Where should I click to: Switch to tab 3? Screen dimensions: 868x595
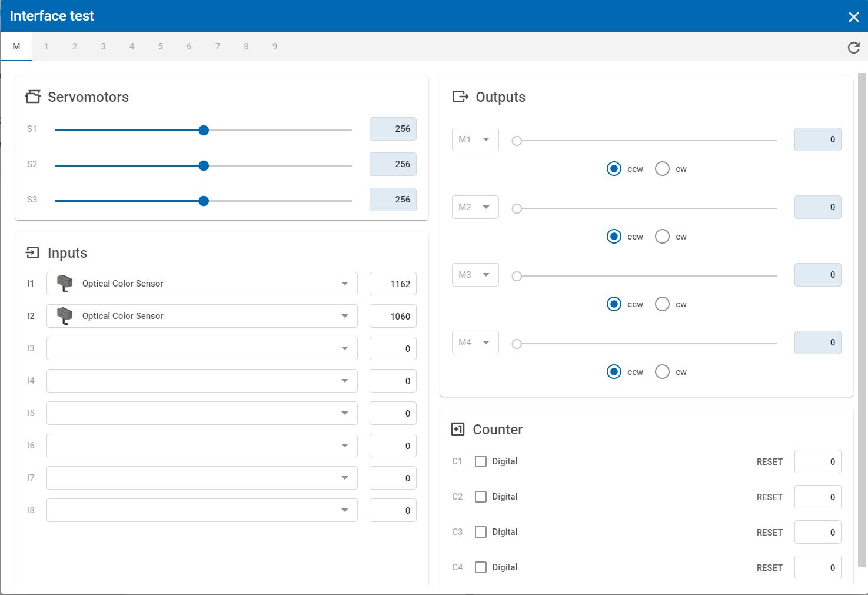click(103, 46)
